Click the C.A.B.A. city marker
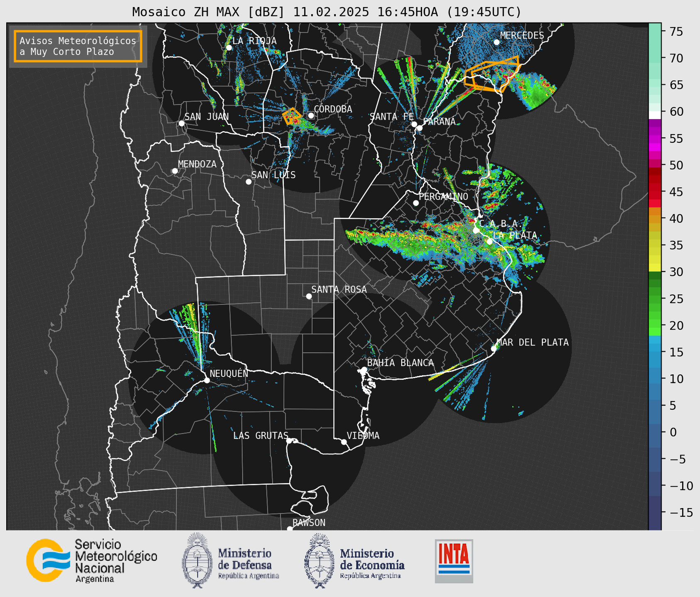The image size is (700, 597). pos(476,230)
